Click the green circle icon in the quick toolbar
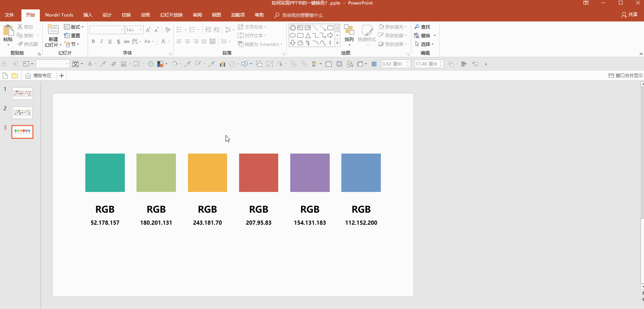This screenshot has height=309, width=644. click(x=151, y=64)
